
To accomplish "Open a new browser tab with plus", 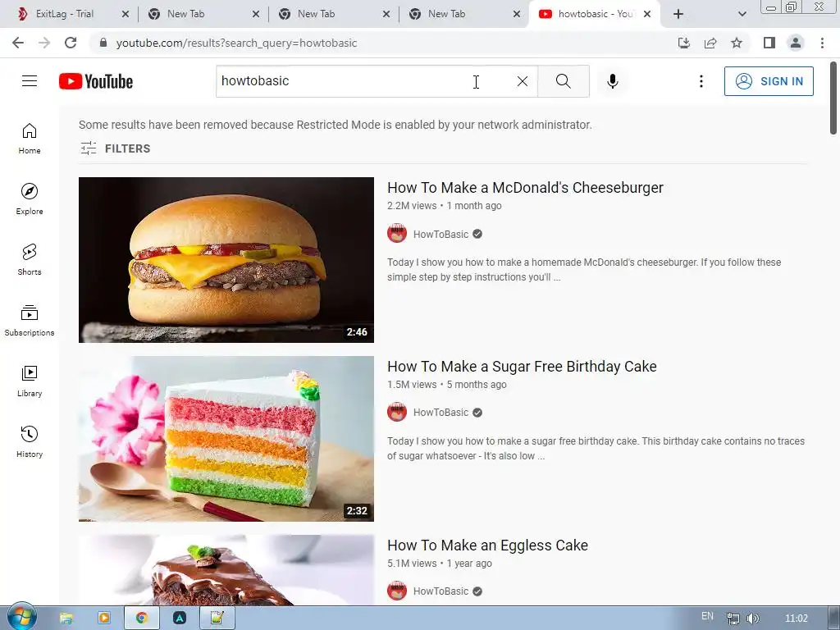I will (x=678, y=14).
